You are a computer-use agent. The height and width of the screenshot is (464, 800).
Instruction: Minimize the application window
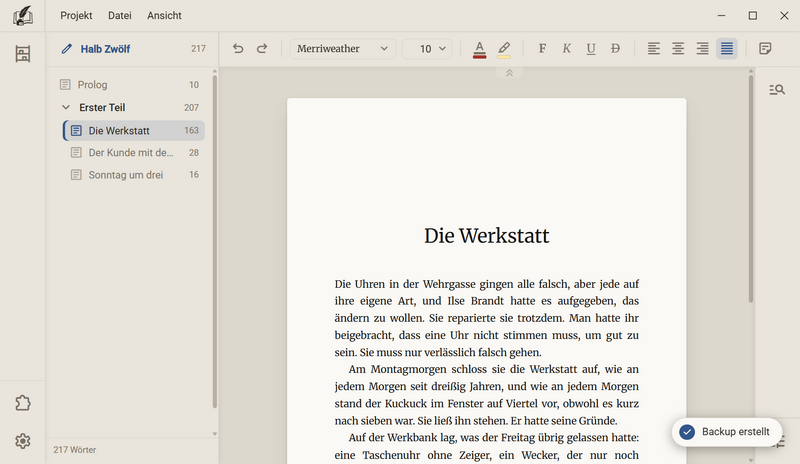[721, 16]
